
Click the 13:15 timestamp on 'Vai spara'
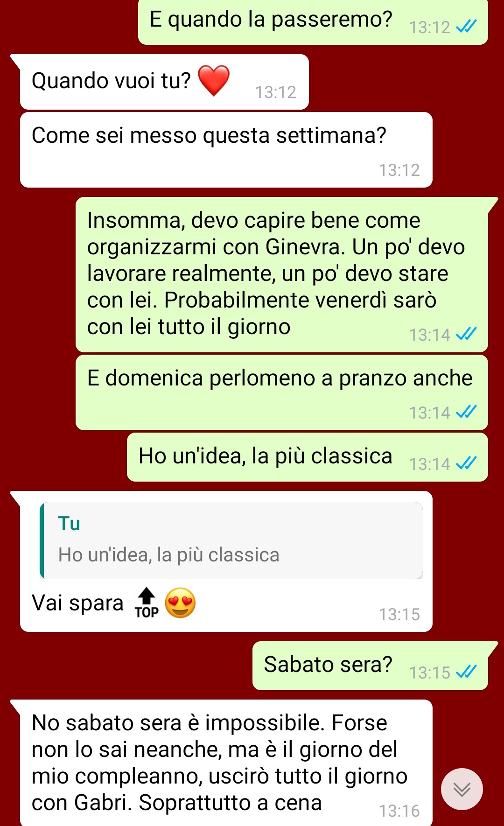coord(399,615)
